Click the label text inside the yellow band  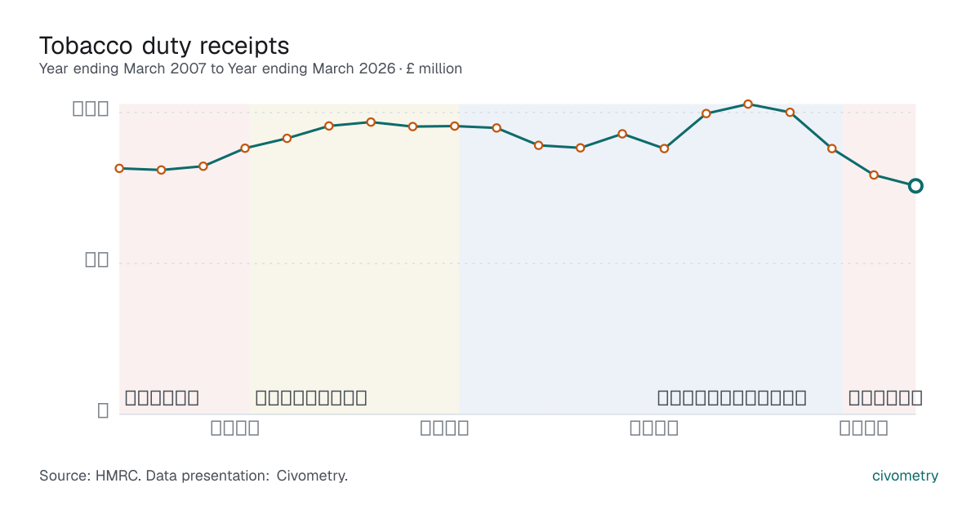click(x=311, y=398)
